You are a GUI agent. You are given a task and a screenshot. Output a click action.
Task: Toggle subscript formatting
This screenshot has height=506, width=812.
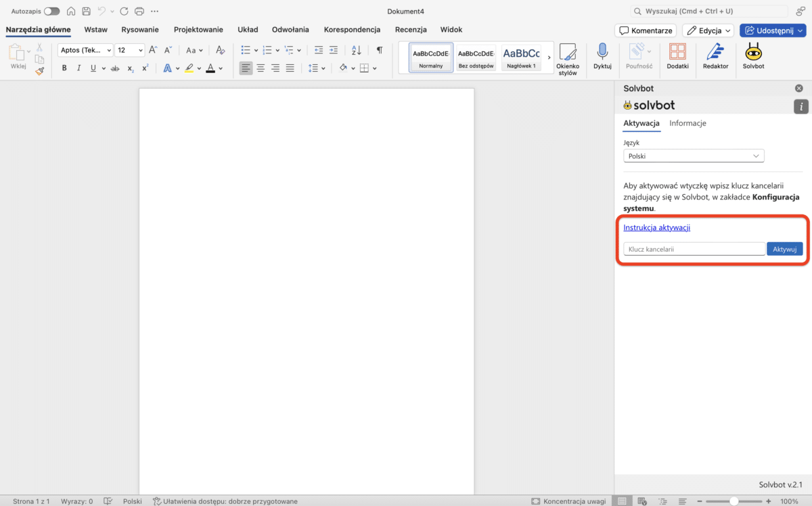point(131,68)
